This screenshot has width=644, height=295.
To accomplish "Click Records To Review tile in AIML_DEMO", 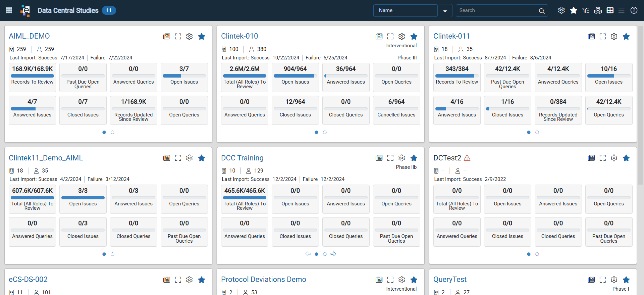I will [x=33, y=78].
